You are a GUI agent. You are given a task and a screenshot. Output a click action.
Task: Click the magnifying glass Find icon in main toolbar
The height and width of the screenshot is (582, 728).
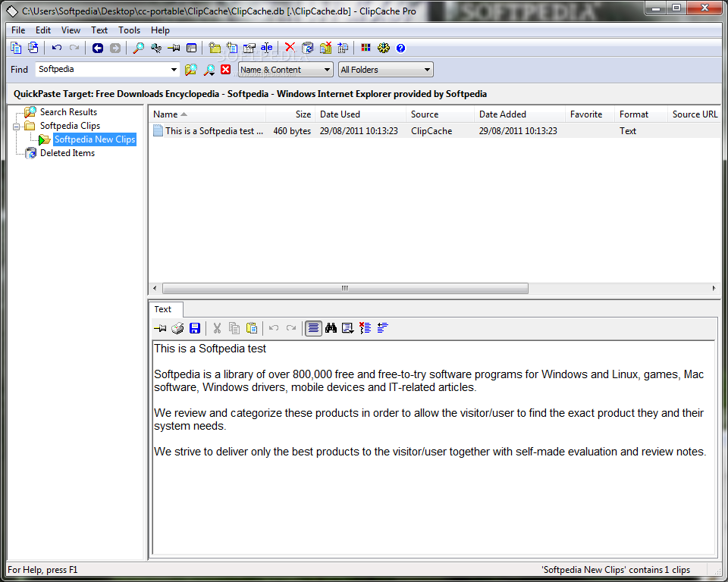pos(138,48)
